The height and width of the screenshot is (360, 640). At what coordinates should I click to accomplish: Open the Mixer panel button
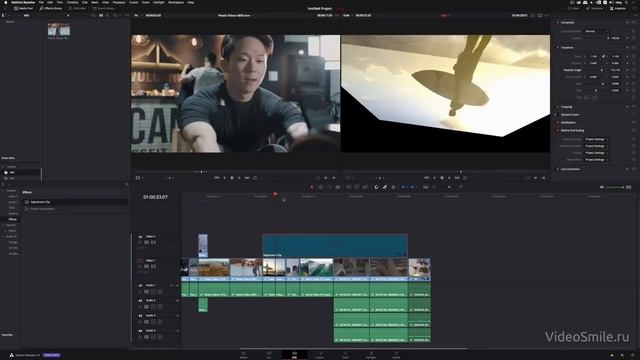tap(573, 8)
